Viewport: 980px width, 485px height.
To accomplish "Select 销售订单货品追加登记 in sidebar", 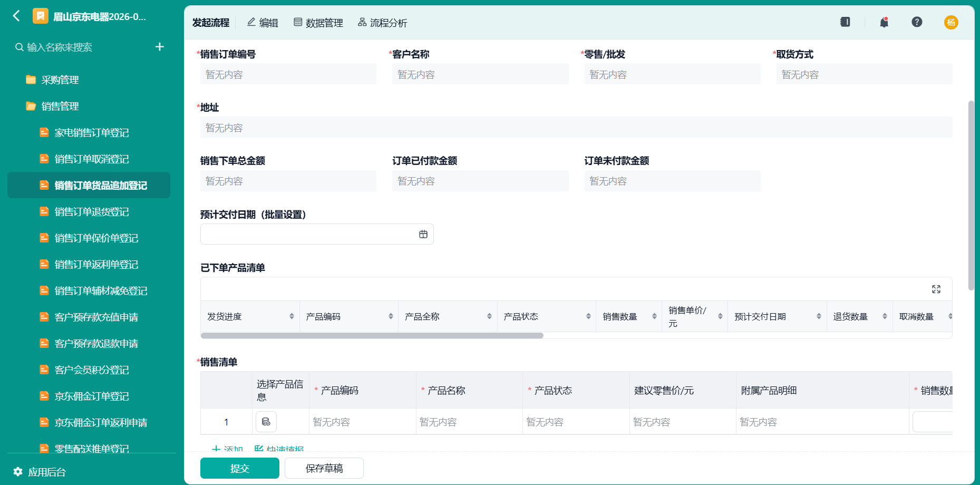I will click(89, 185).
